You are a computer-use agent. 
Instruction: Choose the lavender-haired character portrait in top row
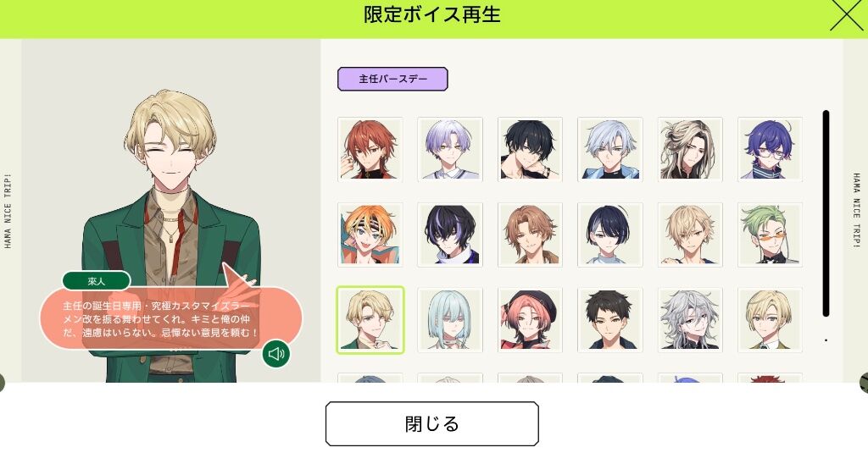(450, 149)
